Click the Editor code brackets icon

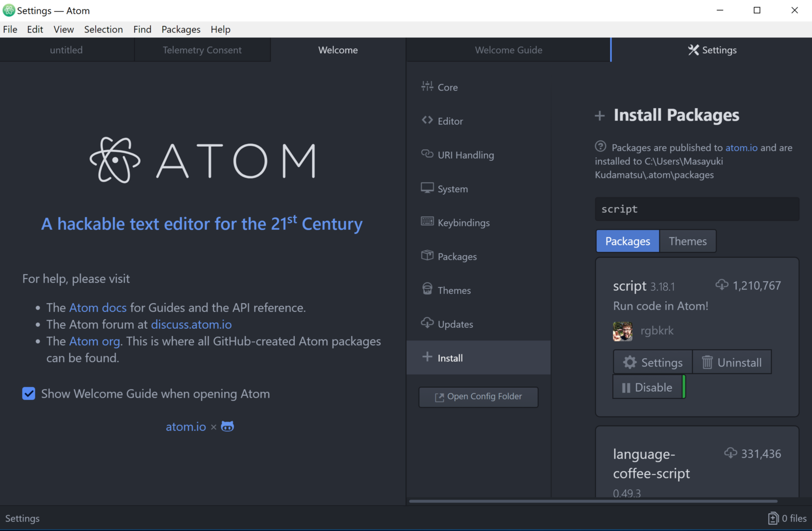(427, 120)
